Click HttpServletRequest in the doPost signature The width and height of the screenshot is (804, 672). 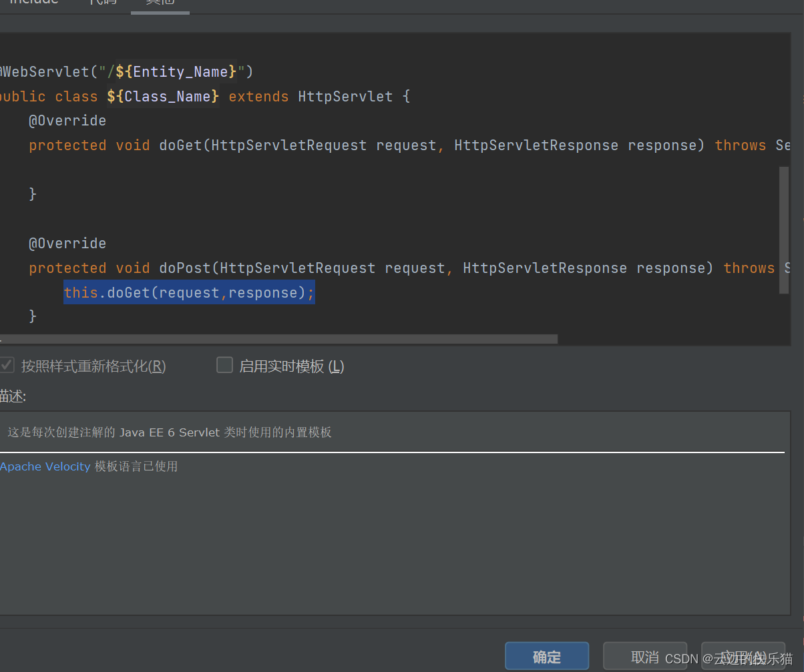point(298,268)
